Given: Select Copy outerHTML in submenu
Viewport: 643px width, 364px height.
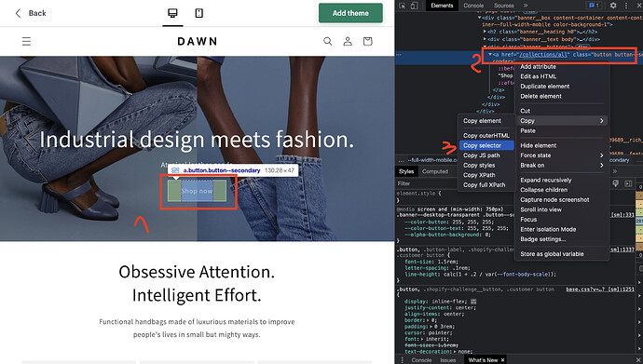Looking at the screenshot, I should click(486, 136).
